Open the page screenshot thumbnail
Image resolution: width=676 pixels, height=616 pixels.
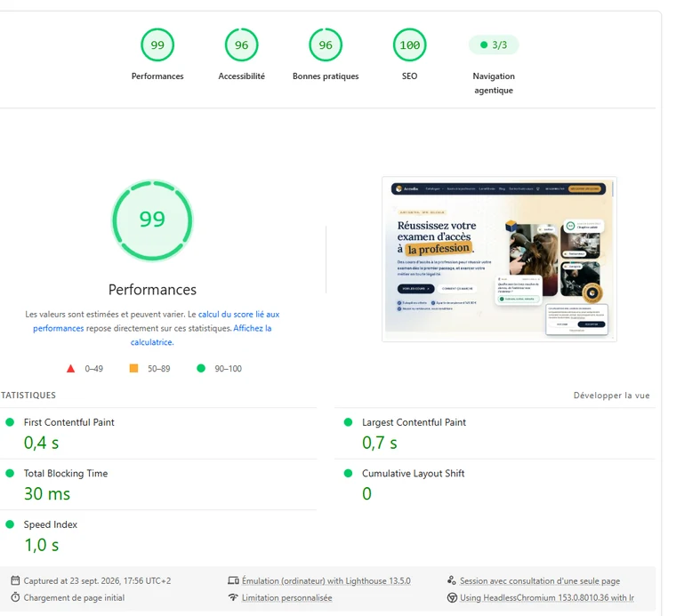[x=499, y=259]
